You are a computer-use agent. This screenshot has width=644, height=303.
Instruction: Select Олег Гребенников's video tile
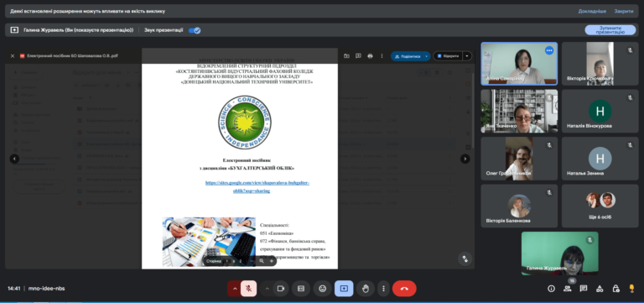(x=519, y=159)
